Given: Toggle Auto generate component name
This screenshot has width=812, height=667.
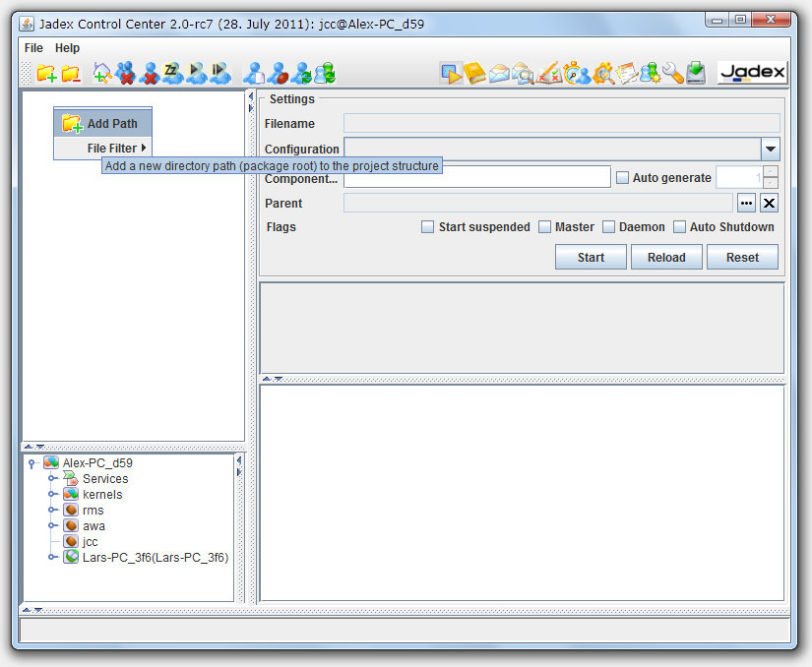Looking at the screenshot, I should [x=622, y=177].
